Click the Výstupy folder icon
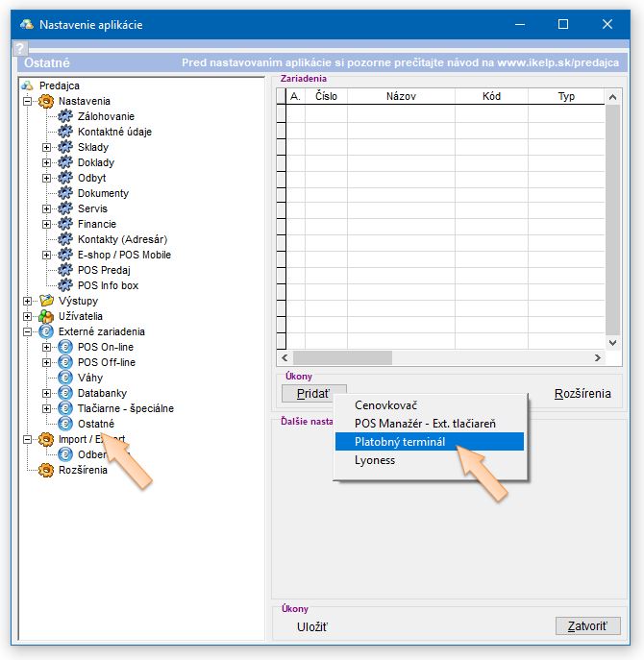 (46, 301)
